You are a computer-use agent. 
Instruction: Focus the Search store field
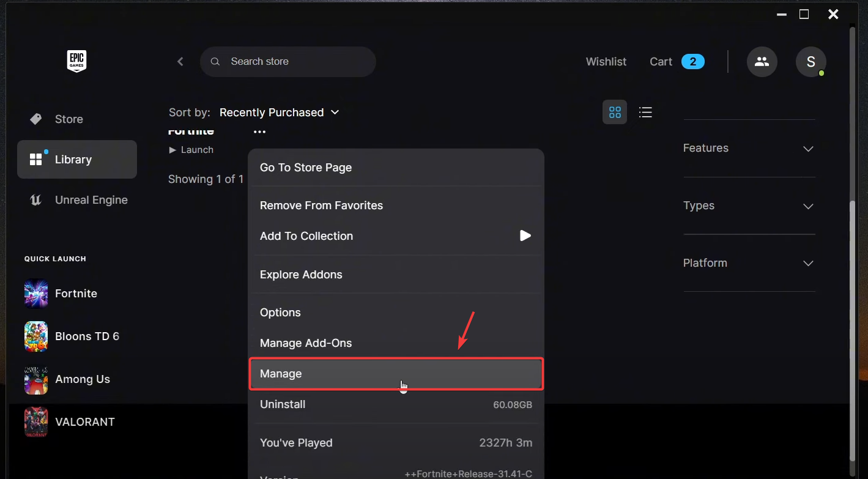288,62
